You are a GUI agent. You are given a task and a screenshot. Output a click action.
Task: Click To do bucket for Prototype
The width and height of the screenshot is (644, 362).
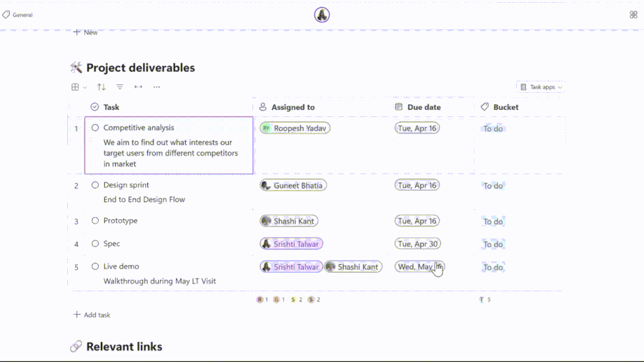[x=493, y=221]
